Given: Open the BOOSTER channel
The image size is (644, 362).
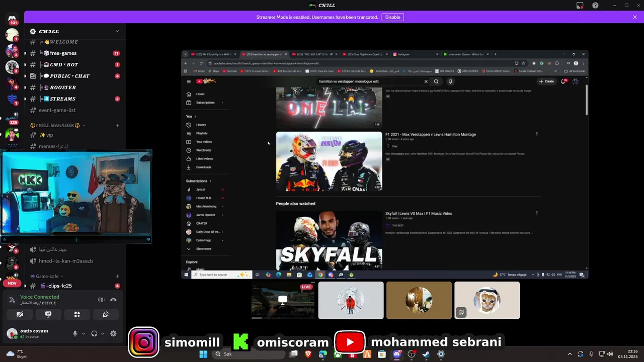Looking at the screenshot, I should pyautogui.click(x=74, y=87).
